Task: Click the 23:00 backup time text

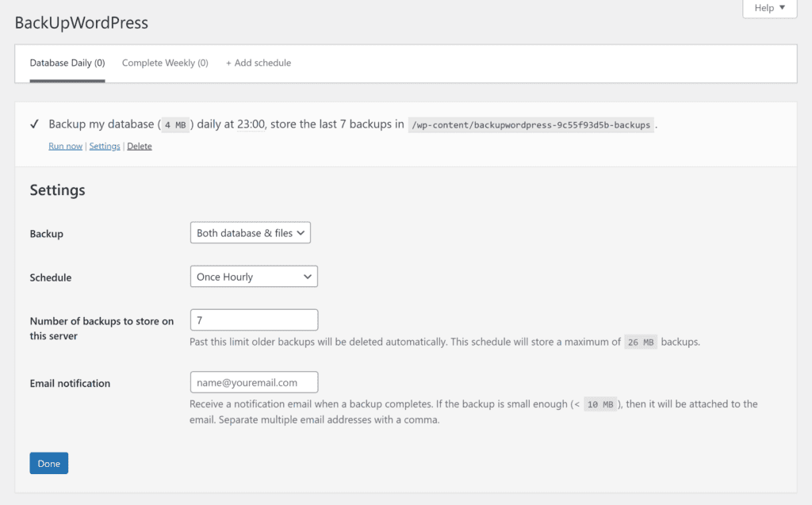Action: tap(251, 124)
